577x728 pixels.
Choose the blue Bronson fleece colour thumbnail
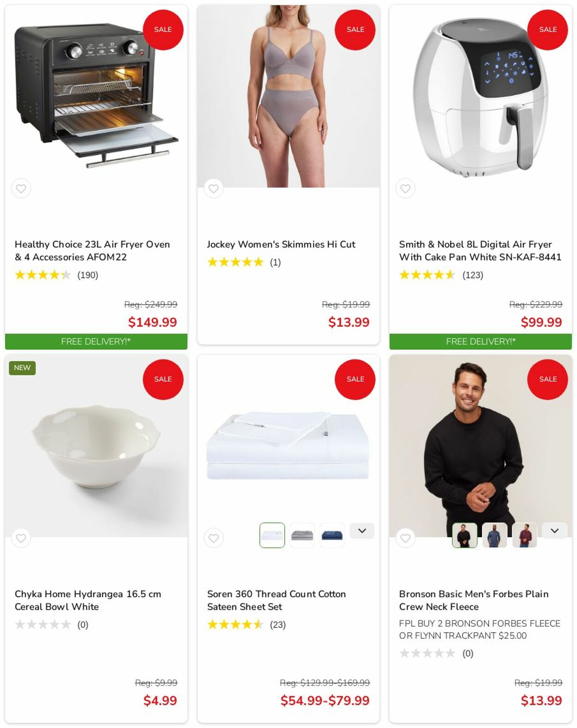[x=494, y=535]
